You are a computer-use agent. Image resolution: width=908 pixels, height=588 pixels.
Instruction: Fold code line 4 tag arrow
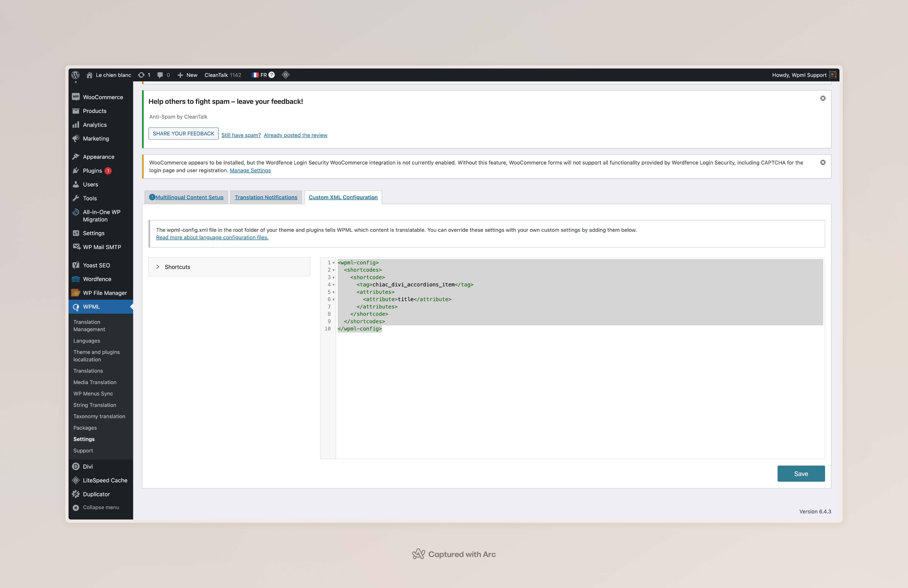point(333,285)
